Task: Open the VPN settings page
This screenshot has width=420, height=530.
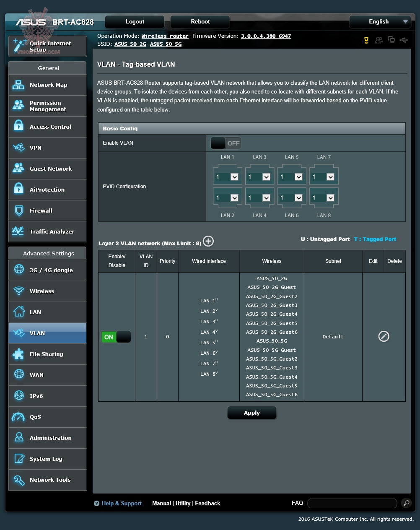Action: pyautogui.click(x=48, y=148)
